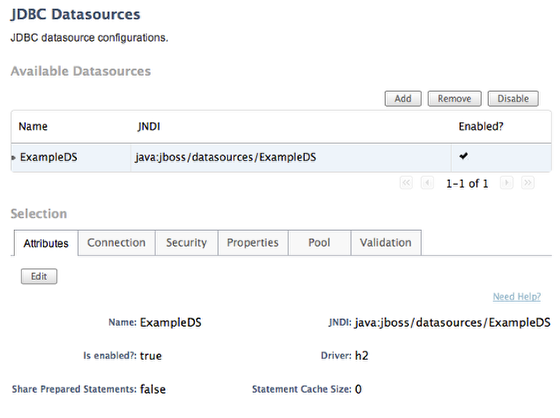Click the enabled checkmark for ExampleDS

click(x=464, y=156)
